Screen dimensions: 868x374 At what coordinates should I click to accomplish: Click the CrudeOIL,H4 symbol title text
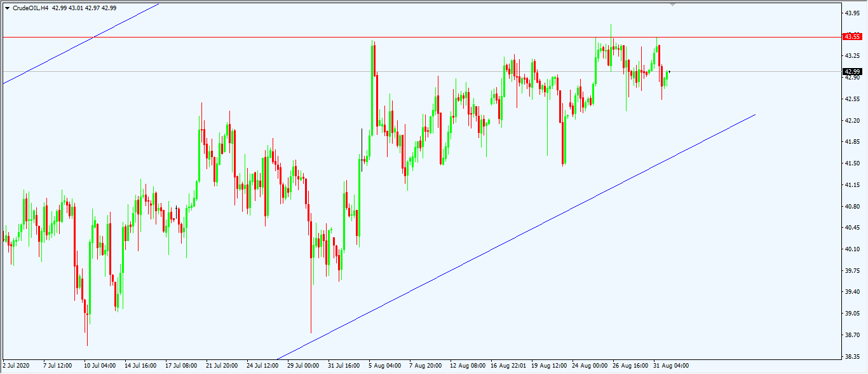[x=31, y=8]
